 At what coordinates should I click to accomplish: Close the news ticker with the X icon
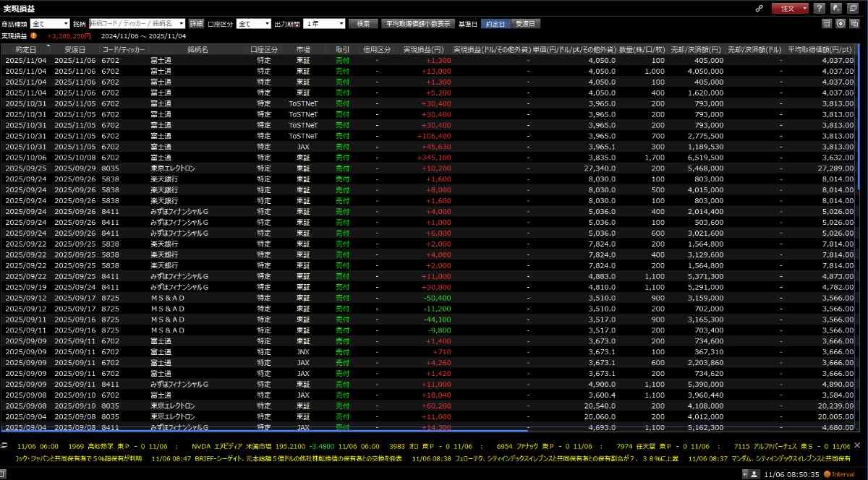click(x=858, y=446)
